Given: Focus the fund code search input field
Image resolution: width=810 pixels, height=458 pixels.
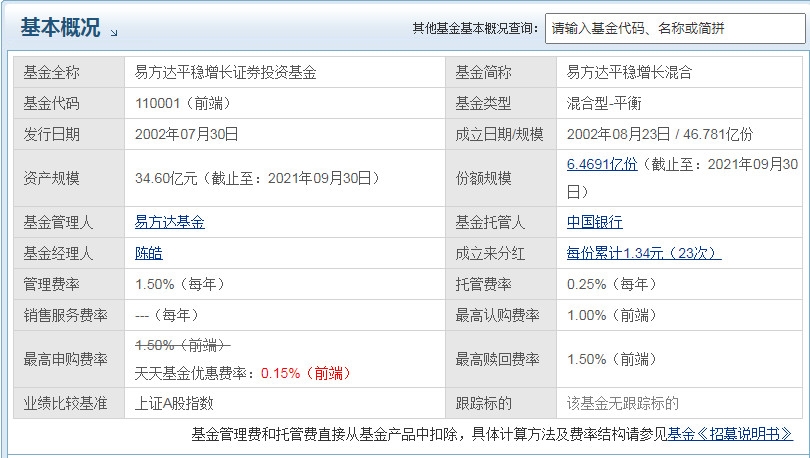Looking at the screenshot, I should (x=675, y=28).
